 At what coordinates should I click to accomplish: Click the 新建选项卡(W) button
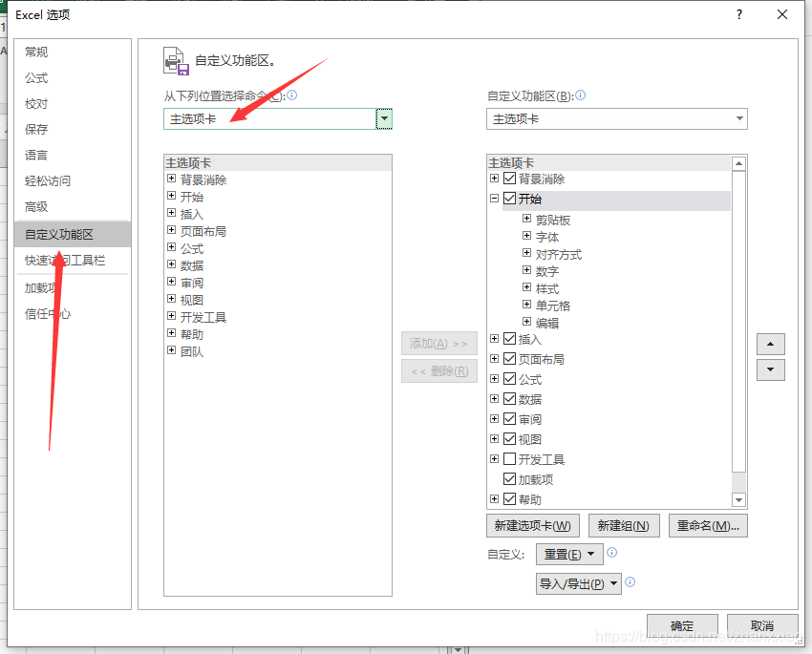coord(533,526)
